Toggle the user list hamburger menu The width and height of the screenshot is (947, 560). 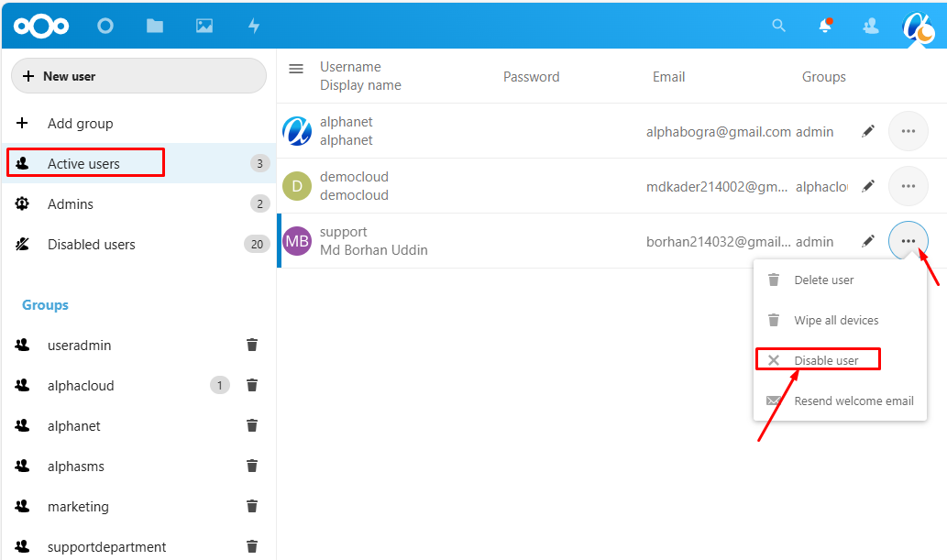tap(296, 69)
